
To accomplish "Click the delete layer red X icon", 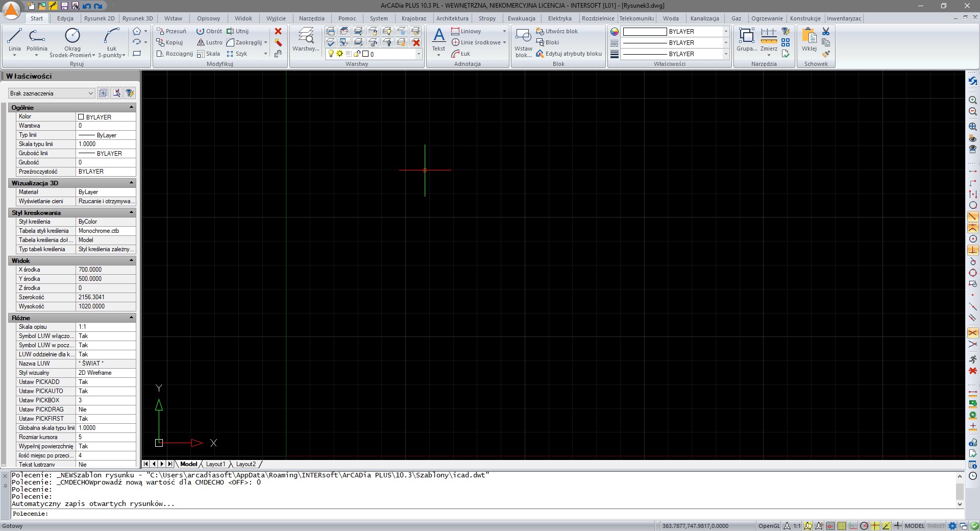I will [416, 42].
